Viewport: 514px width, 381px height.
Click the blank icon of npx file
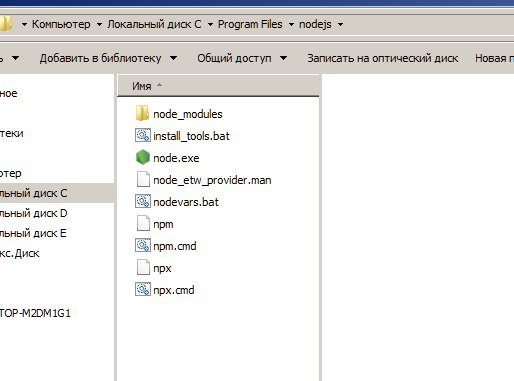[143, 268]
